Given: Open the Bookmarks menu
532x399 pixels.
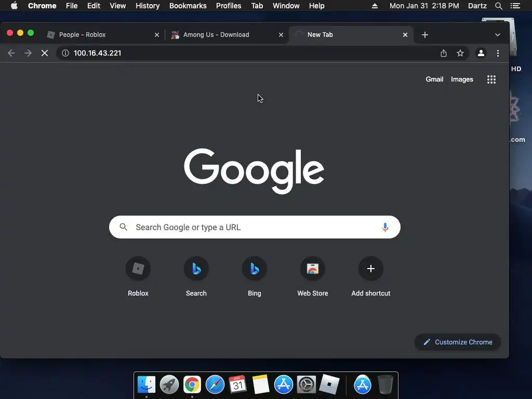Looking at the screenshot, I should [x=188, y=6].
